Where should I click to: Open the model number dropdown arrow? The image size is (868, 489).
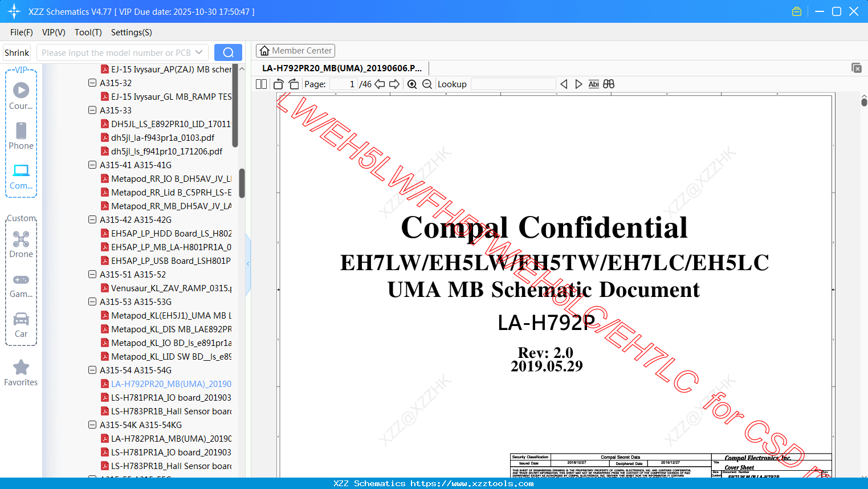click(x=199, y=52)
